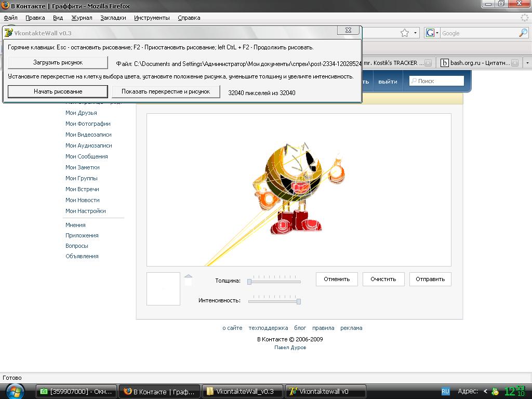Click on the graffiti drawing canvas
Image resolution: width=532 pixels, height=399 pixels.
[299, 190]
